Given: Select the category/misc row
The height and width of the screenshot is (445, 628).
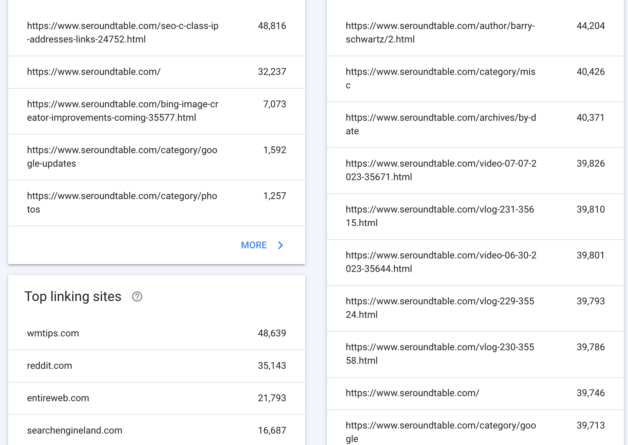Looking at the screenshot, I should 475,79.
